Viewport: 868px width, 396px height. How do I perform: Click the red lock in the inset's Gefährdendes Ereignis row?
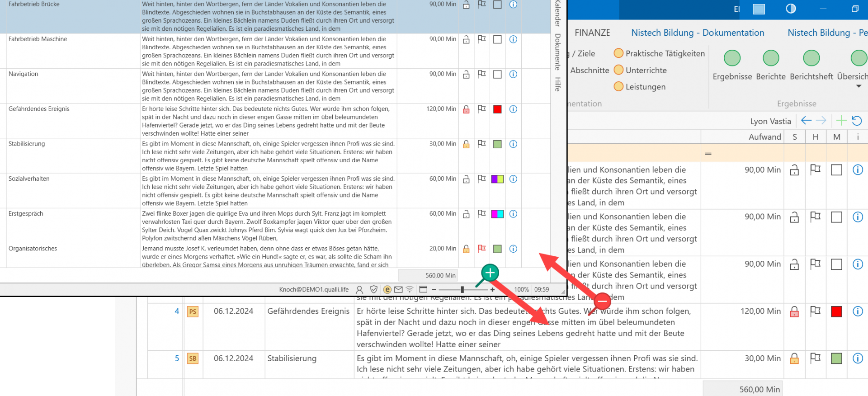pyautogui.click(x=466, y=109)
